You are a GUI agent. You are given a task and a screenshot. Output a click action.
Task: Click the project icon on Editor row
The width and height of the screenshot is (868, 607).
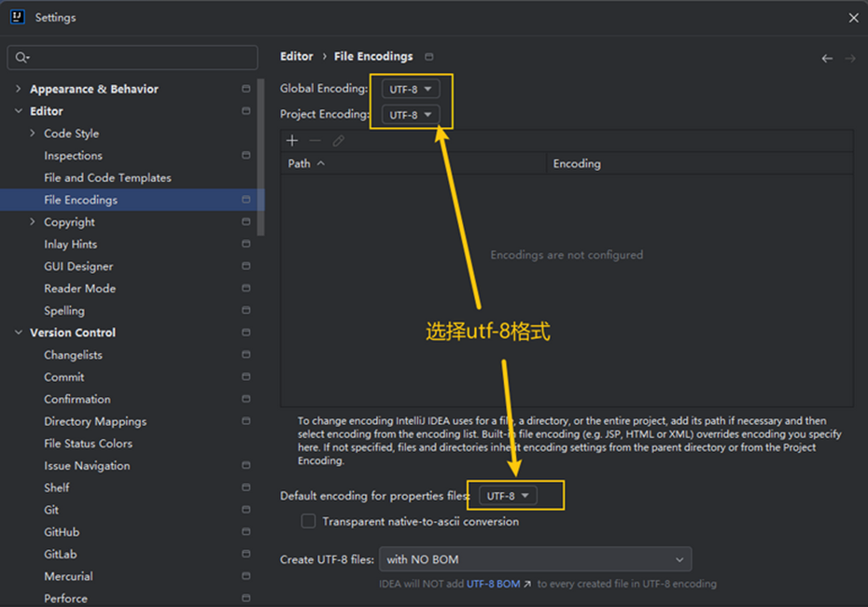click(245, 111)
